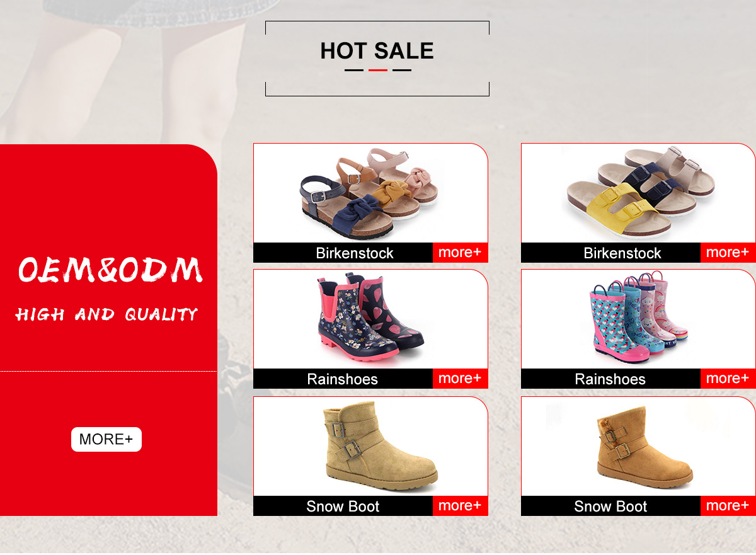
Task: Click the HOT SALE heading
Action: [377, 50]
